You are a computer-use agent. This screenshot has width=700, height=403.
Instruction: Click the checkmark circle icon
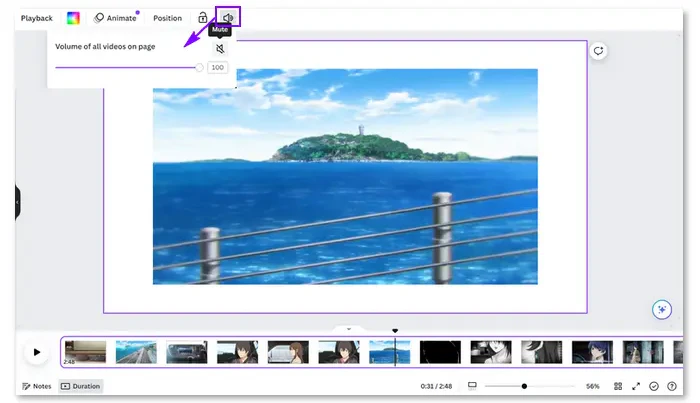pos(654,386)
